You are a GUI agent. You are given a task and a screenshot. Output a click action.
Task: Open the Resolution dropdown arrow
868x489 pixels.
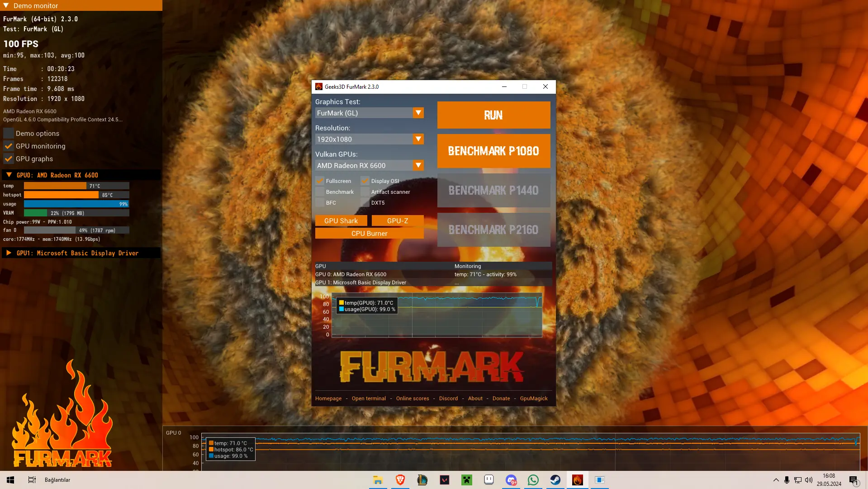(x=418, y=139)
